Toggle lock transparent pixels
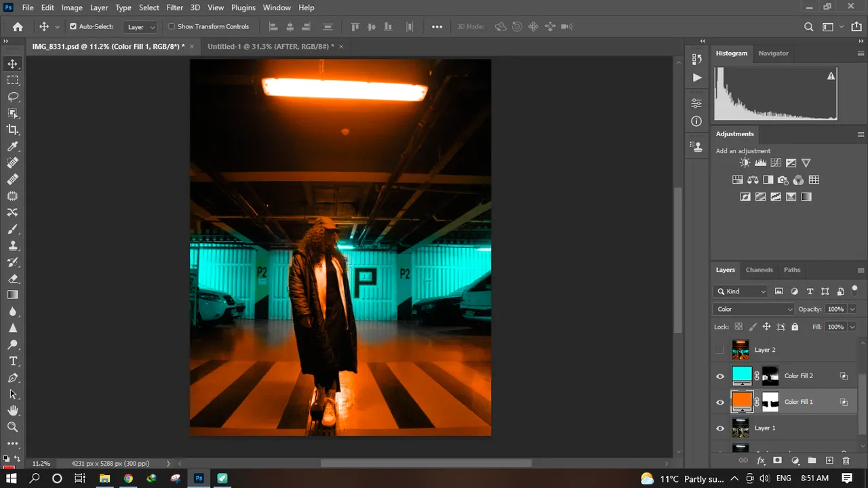This screenshot has height=488, width=868. 738,327
